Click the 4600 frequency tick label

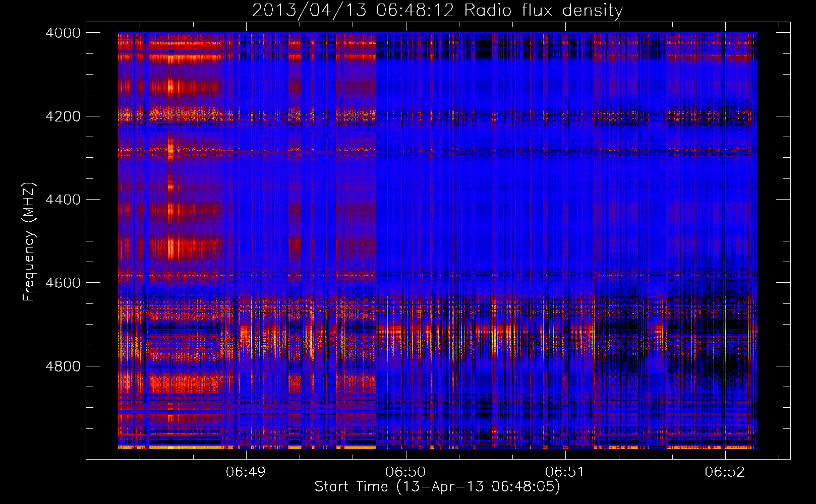(63, 283)
